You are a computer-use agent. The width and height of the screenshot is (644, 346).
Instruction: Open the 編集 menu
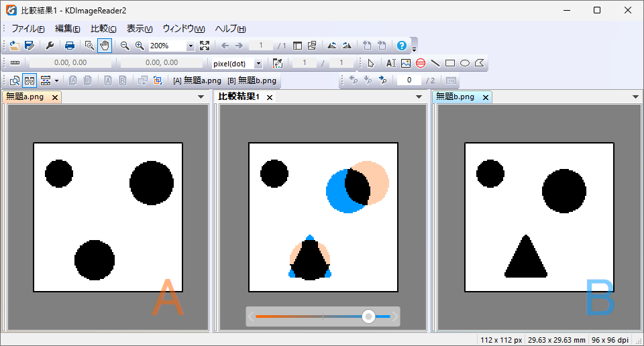tap(67, 29)
